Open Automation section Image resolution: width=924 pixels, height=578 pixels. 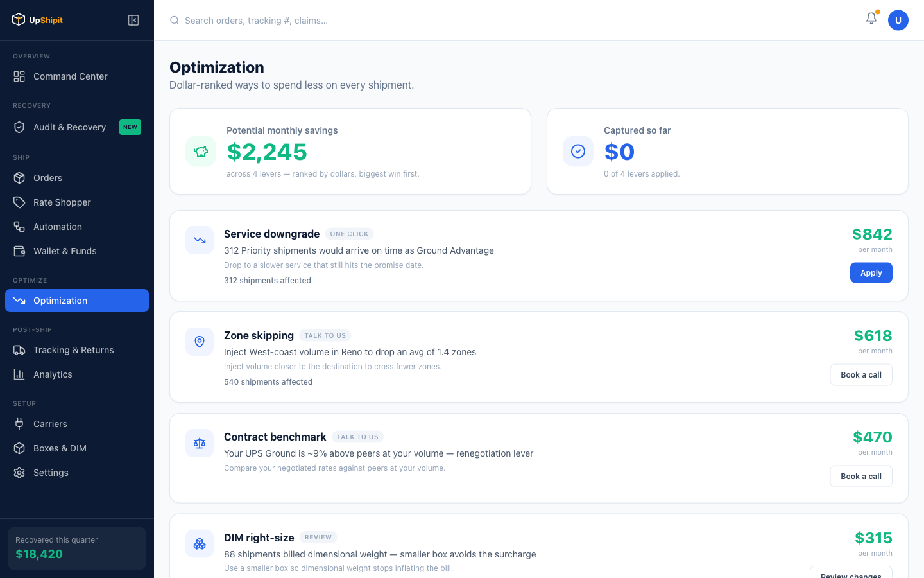(x=77, y=227)
